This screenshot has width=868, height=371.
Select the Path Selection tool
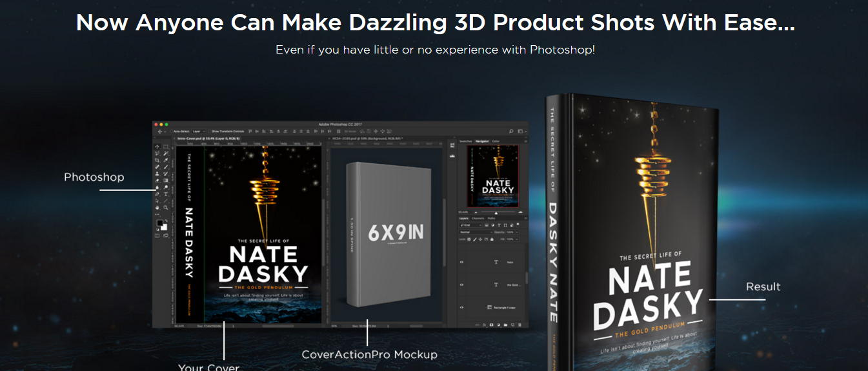(157, 201)
